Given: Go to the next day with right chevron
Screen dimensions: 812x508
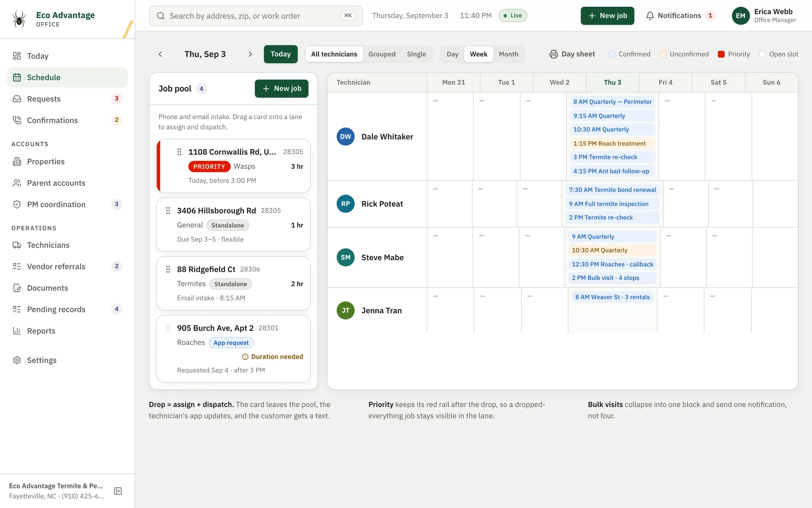Looking at the screenshot, I should coord(250,54).
